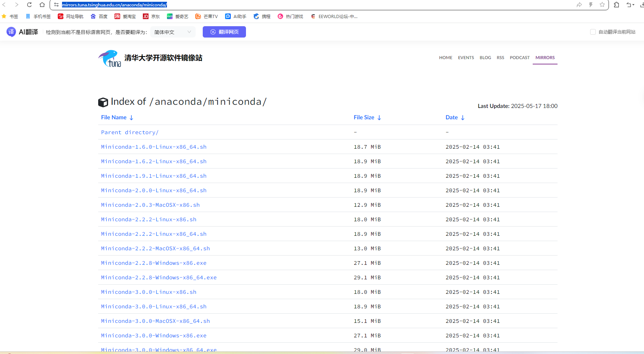Image resolution: width=644 pixels, height=354 pixels.
Task: Open 书签 bookmarks star folder
Action: coord(10,16)
